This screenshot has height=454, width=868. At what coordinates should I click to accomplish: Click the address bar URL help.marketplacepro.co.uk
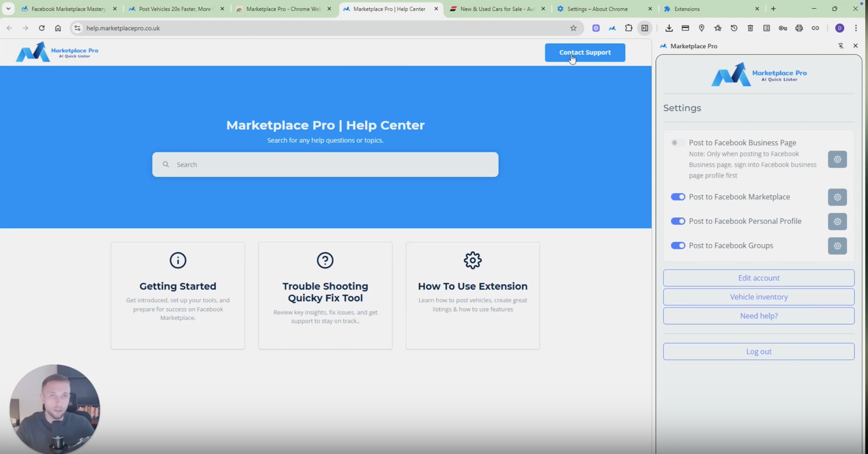tap(123, 28)
